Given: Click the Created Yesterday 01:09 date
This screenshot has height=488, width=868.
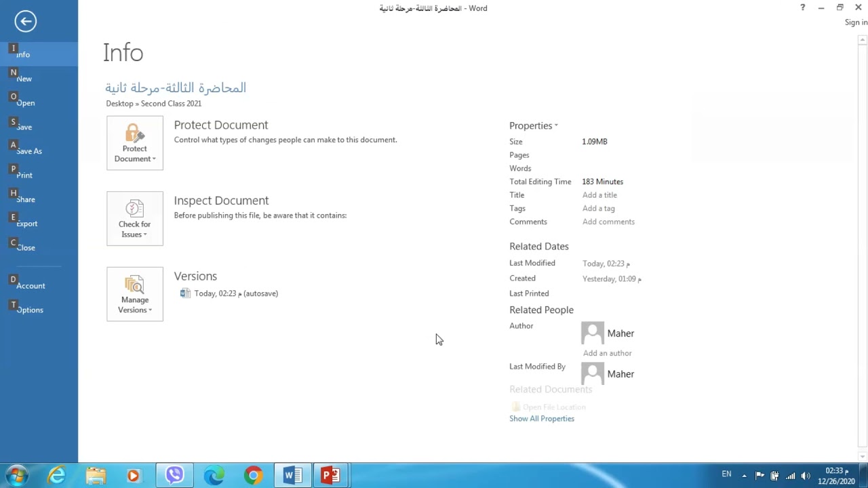Looking at the screenshot, I should click(x=612, y=279).
